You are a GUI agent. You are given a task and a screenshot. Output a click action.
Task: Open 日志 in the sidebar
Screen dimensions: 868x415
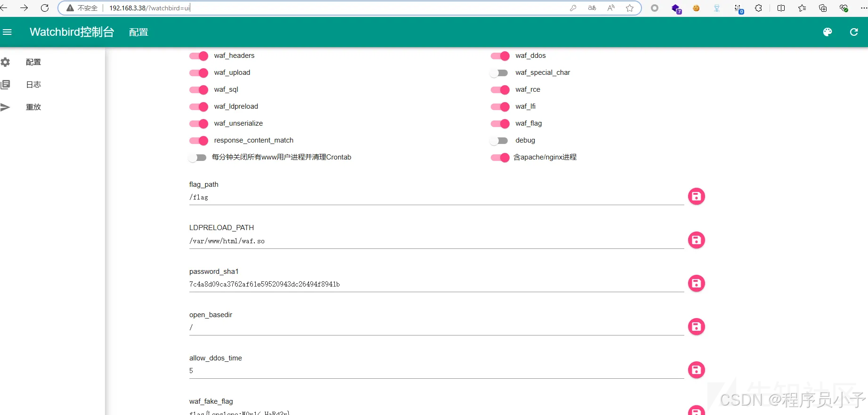33,85
